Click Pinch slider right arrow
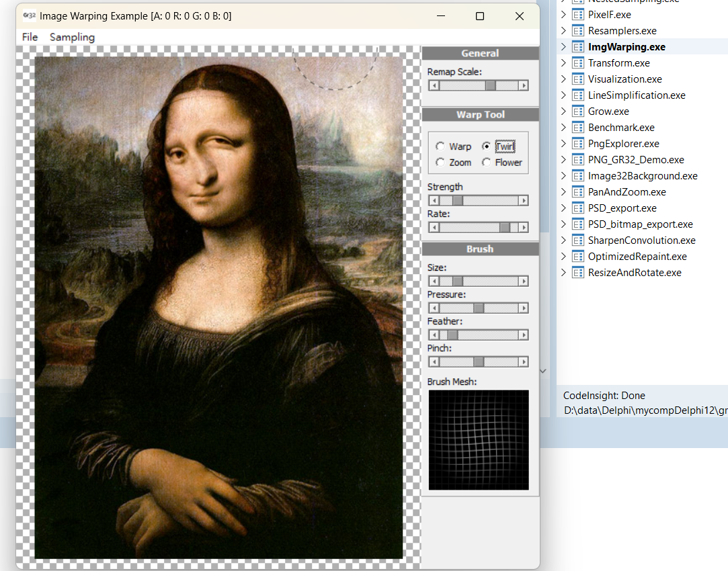Viewport: 728px width, 571px height. pos(524,362)
